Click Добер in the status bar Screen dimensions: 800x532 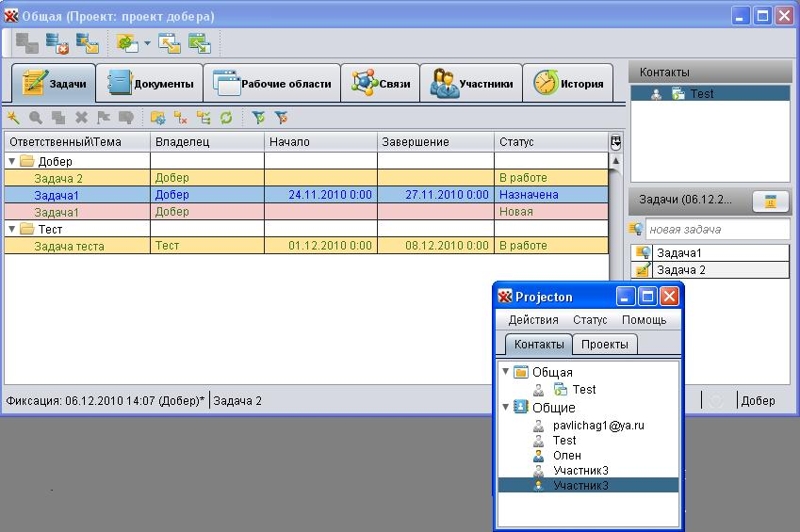pyautogui.click(x=758, y=401)
